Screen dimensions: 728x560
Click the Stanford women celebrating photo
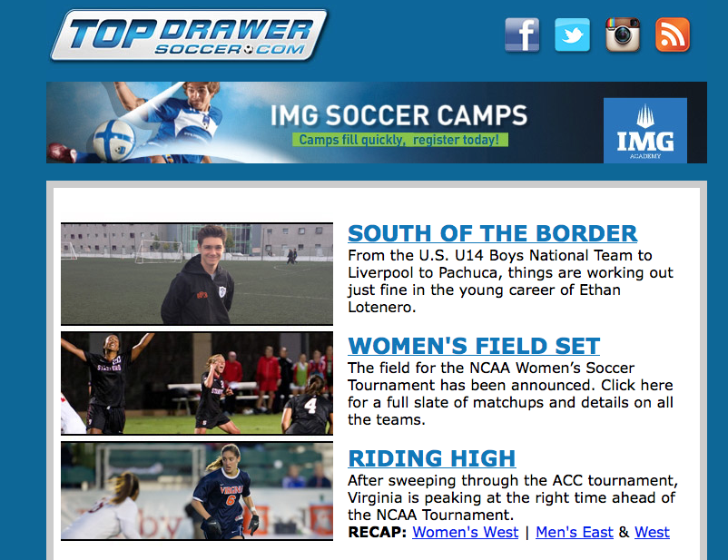[x=197, y=383]
